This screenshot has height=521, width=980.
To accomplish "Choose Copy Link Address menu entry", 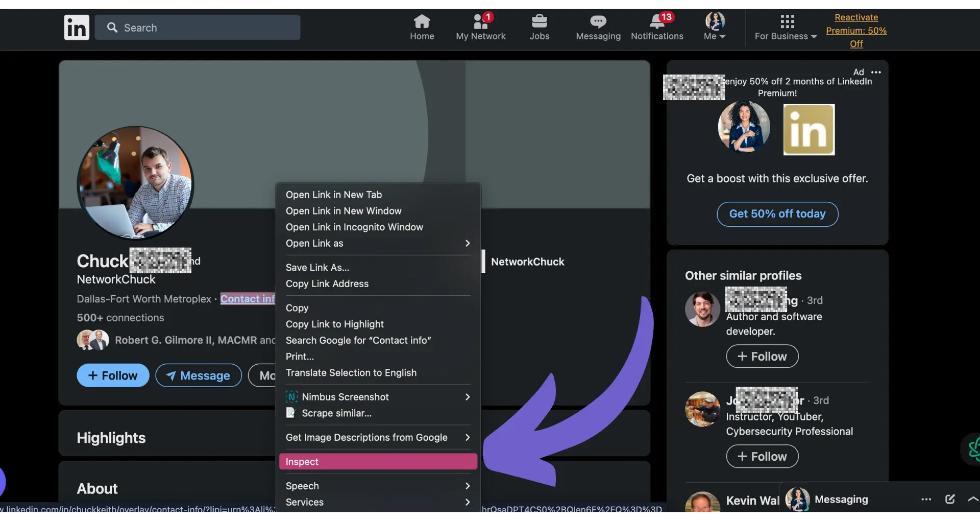I will coord(378,284).
